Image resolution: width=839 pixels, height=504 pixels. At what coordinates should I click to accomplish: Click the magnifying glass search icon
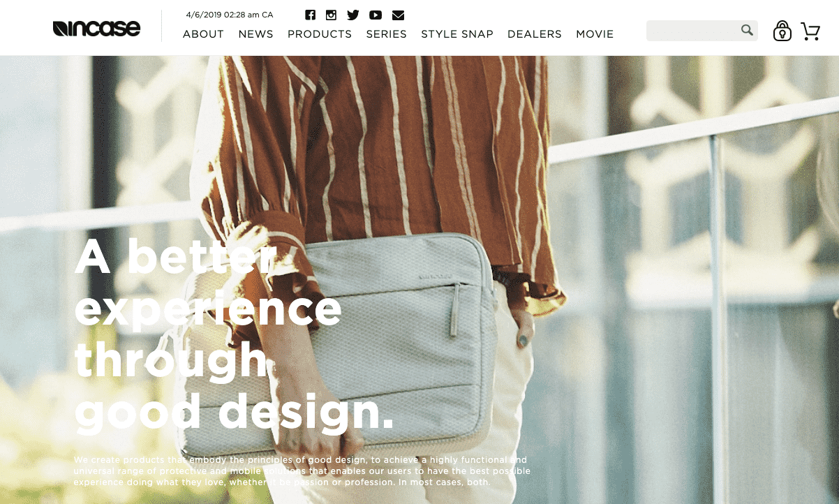coord(747,30)
